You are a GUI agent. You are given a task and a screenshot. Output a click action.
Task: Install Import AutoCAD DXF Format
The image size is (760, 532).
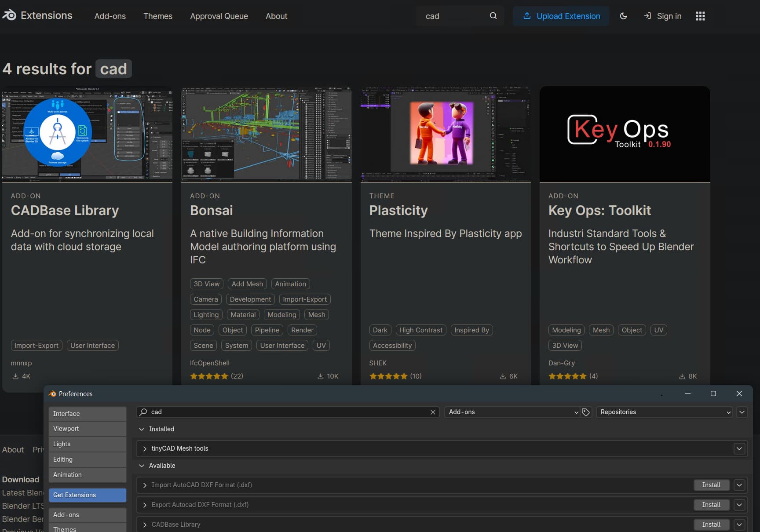[x=711, y=485]
